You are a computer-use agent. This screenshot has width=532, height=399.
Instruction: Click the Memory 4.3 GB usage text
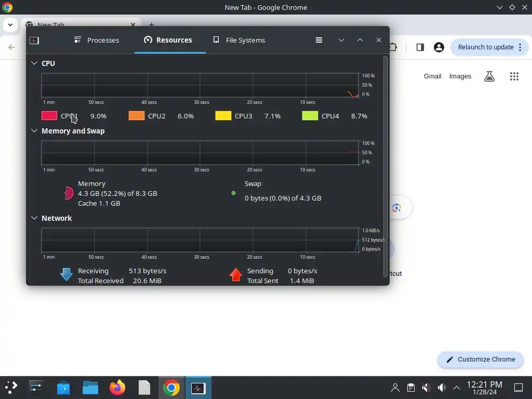117,193
